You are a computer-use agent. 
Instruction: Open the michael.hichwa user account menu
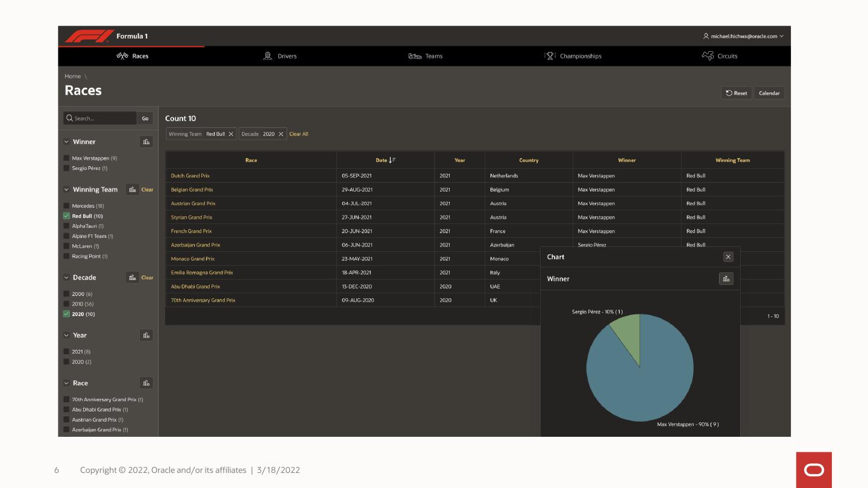pyautogui.click(x=743, y=36)
